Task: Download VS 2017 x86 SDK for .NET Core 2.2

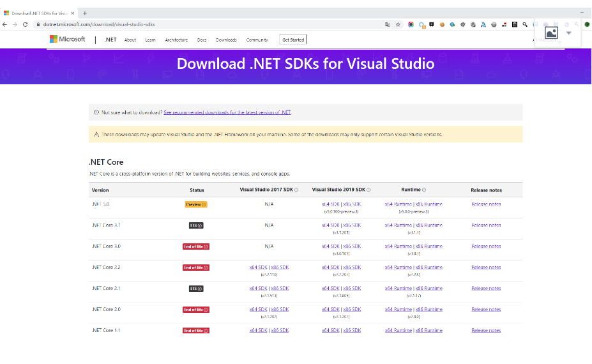Action: click(x=280, y=268)
